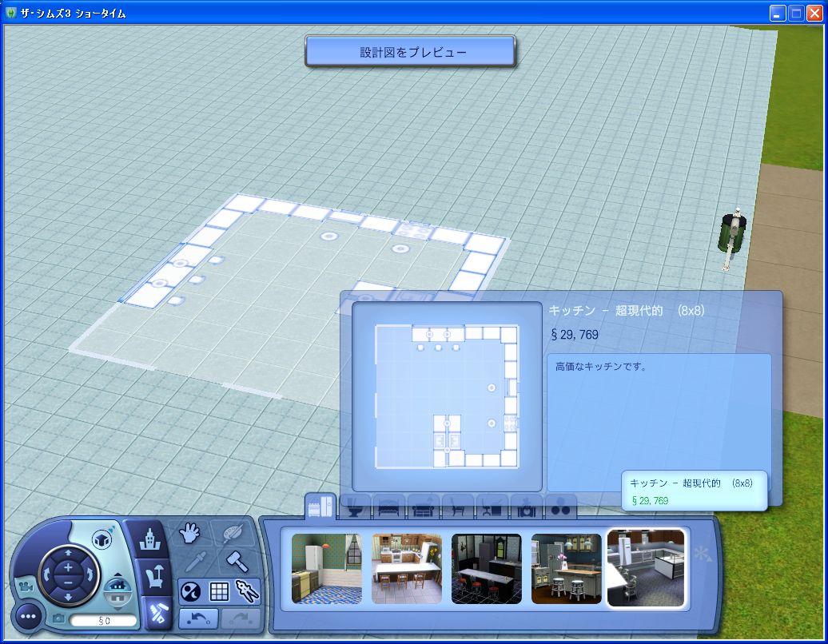828x644 pixels.
Task: Click the video camera icon
Action: click(x=24, y=586)
